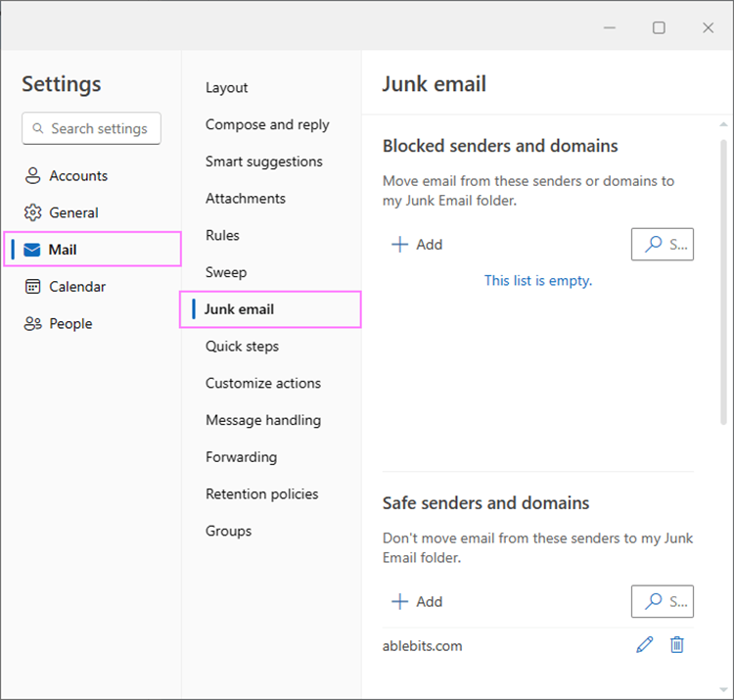Open the Accounts settings section

click(x=66, y=175)
